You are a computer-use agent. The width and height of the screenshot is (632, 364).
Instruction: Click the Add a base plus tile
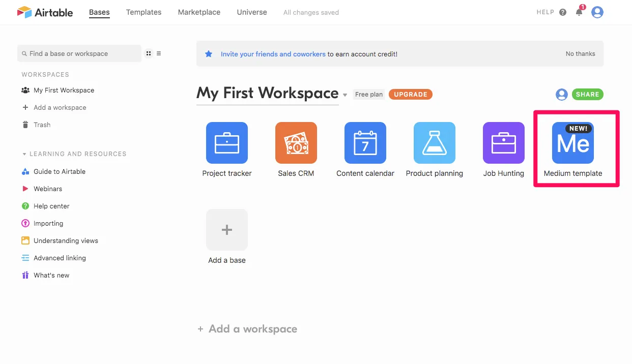[x=227, y=230]
